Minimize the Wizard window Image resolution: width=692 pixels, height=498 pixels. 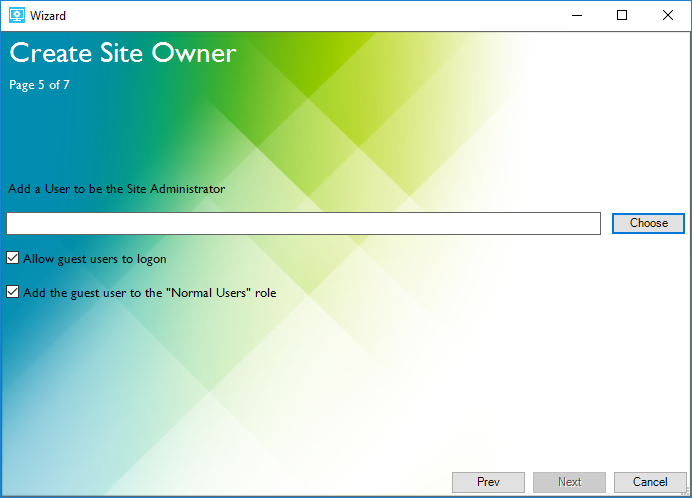(x=577, y=15)
